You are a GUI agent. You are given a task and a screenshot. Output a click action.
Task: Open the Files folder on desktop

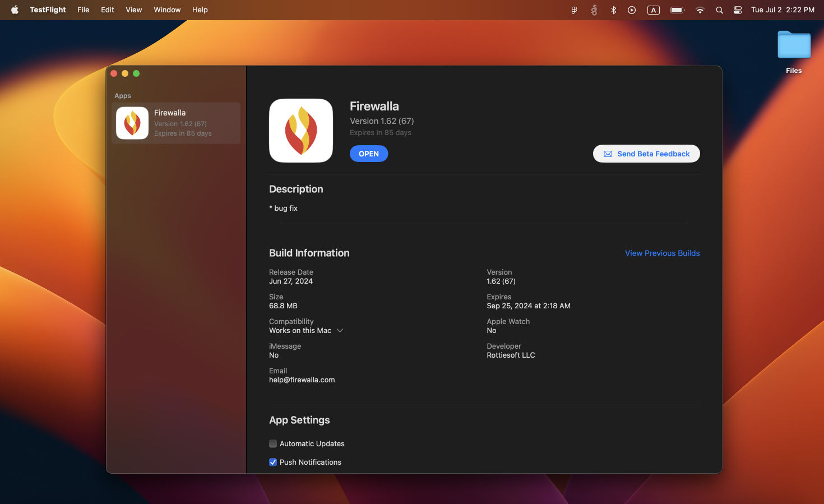click(x=794, y=52)
